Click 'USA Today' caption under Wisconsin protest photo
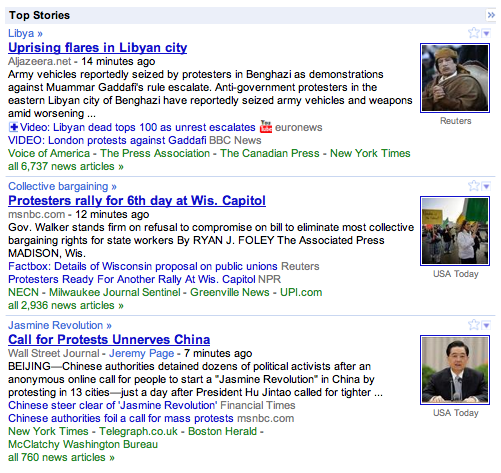Image resolution: width=501 pixels, height=473 pixels. click(x=455, y=274)
